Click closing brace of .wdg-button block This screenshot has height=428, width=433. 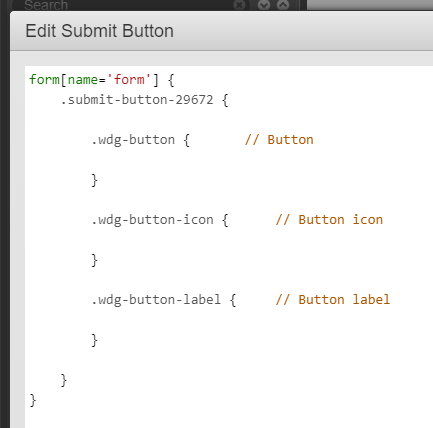[x=94, y=180]
